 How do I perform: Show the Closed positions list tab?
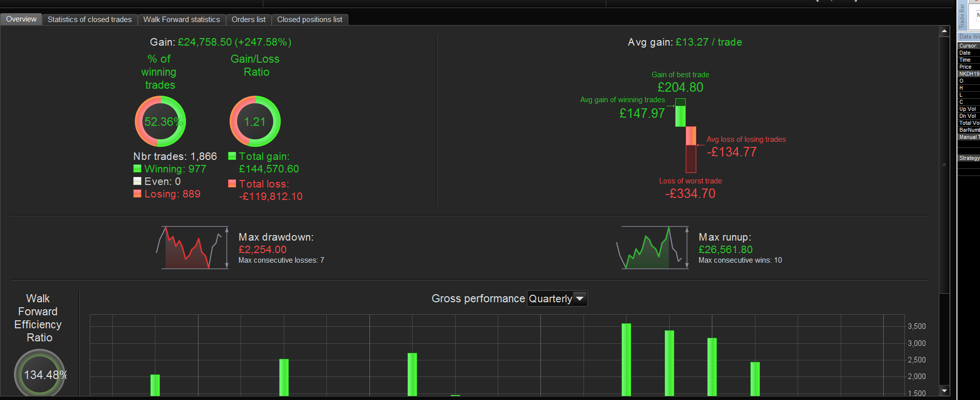click(x=310, y=20)
